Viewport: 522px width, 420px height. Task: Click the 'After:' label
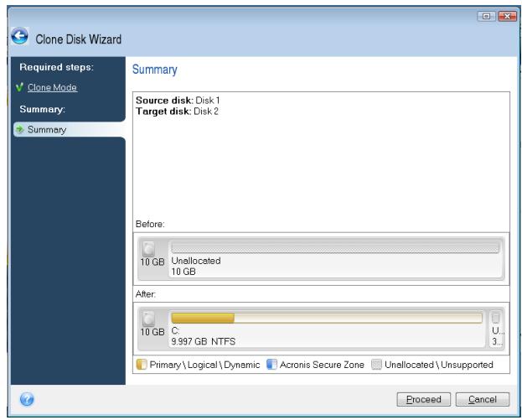[146, 294]
